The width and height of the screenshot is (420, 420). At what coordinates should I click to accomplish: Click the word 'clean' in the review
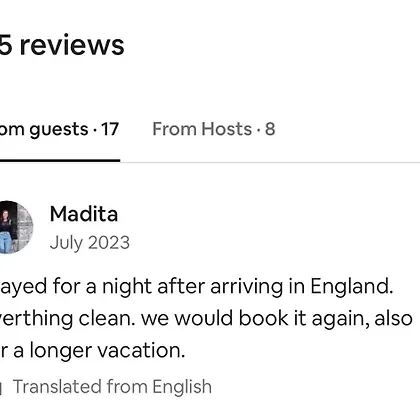(x=107, y=318)
